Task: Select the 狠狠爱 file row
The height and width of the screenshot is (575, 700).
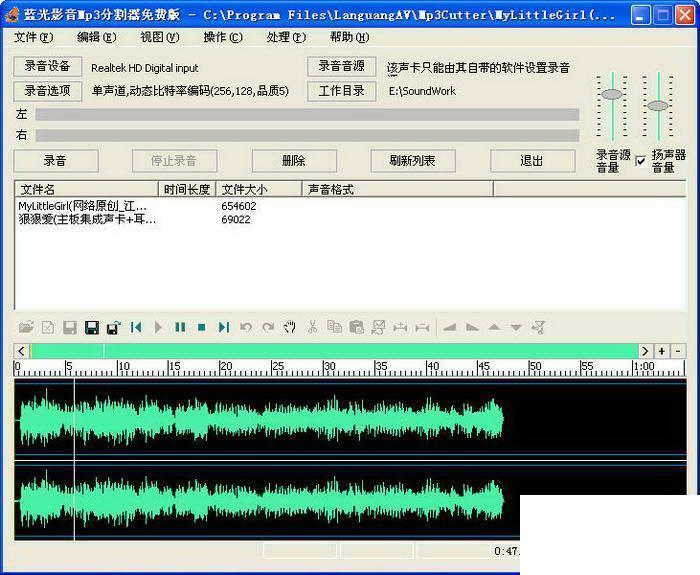Action: click(x=350, y=219)
